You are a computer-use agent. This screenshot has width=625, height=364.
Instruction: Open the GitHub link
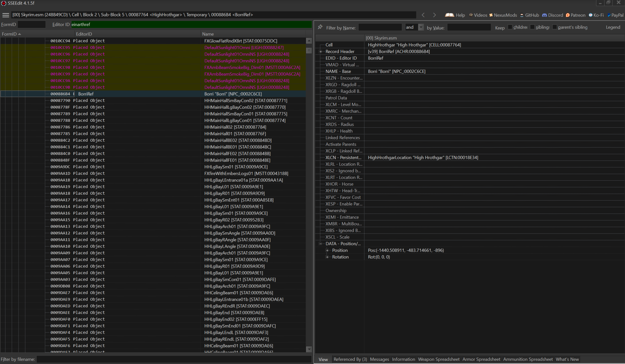coord(529,15)
